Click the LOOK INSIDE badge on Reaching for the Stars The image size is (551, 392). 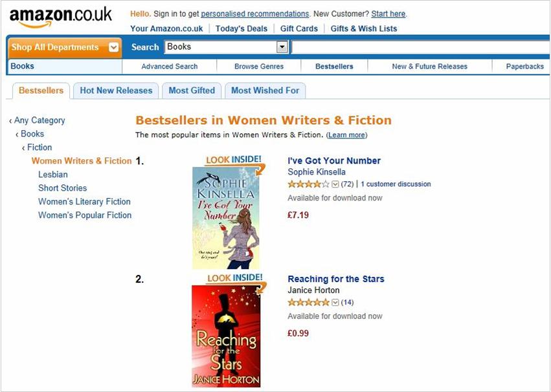234,278
